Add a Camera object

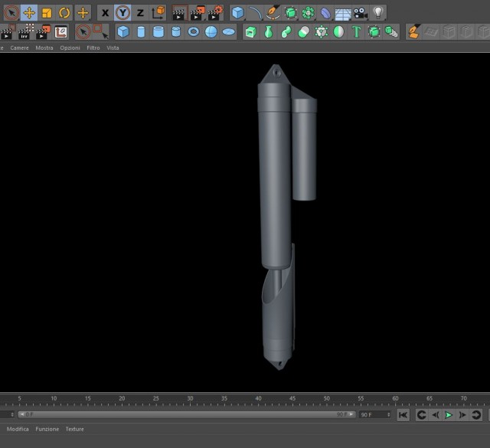(x=361, y=13)
